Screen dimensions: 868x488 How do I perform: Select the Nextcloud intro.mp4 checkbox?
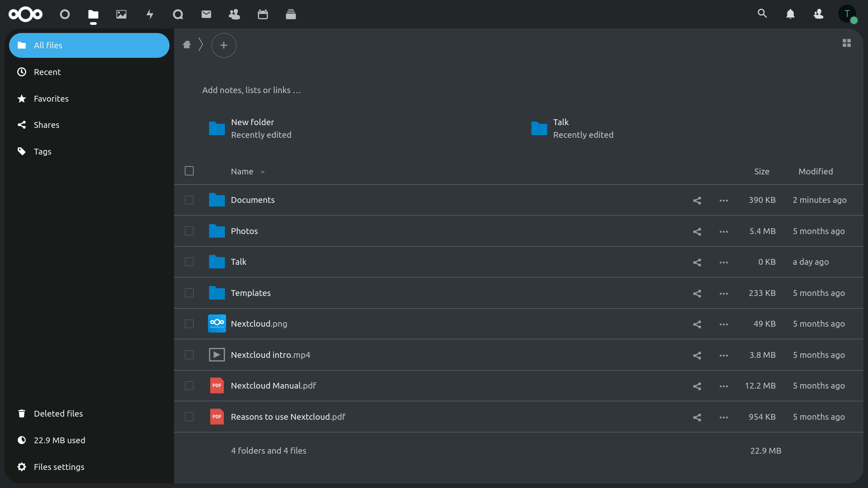tap(189, 355)
